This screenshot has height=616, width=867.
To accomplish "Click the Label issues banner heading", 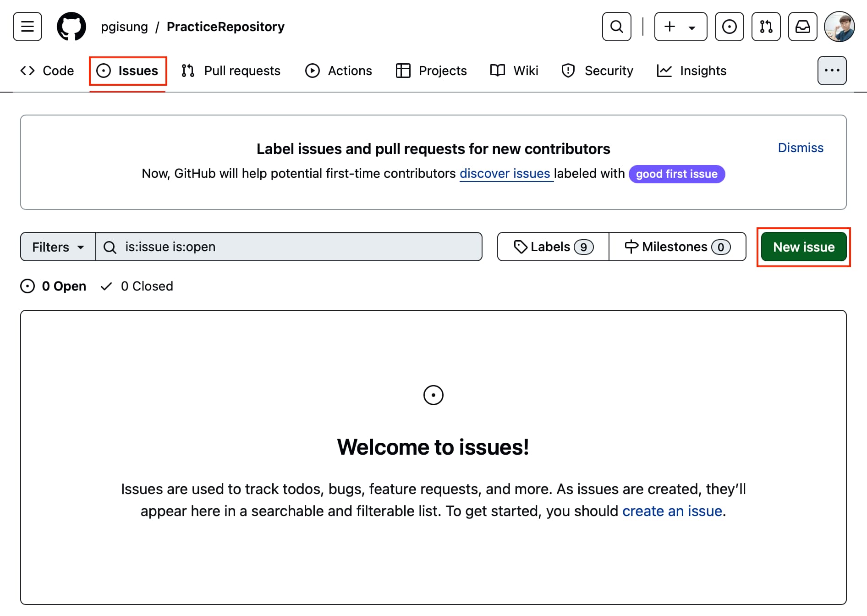I will click(433, 149).
